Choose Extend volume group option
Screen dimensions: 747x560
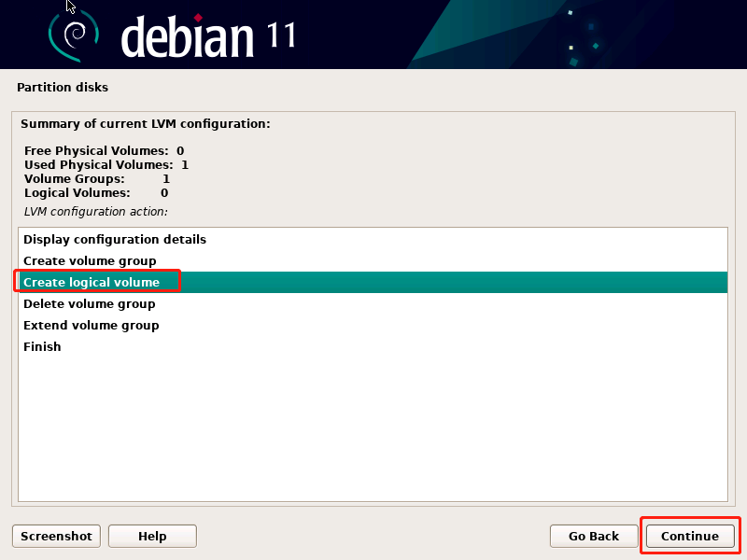pos(373,325)
